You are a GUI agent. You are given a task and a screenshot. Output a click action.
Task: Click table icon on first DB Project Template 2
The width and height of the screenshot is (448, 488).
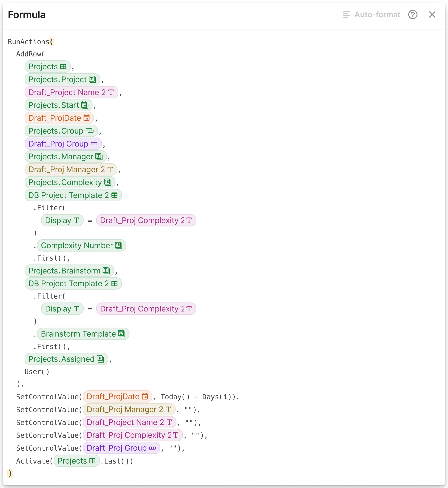click(114, 195)
